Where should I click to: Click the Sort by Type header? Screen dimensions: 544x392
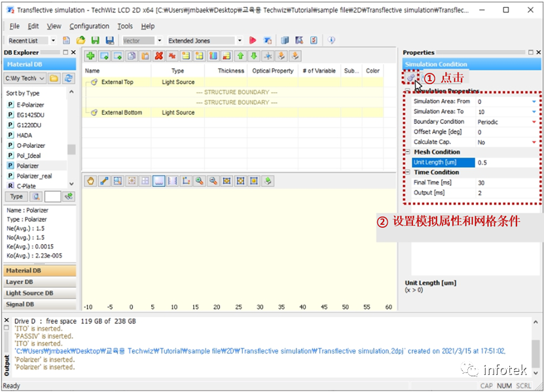23,93
